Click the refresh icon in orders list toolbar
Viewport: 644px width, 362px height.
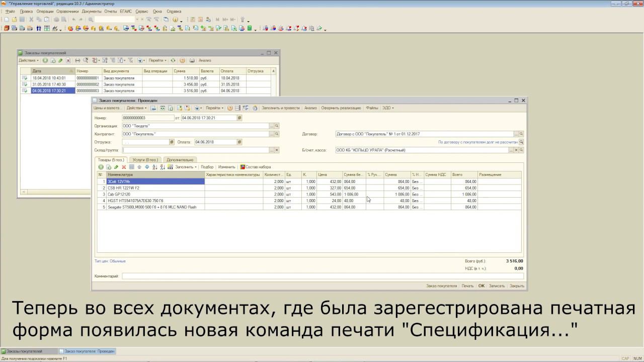173,60
